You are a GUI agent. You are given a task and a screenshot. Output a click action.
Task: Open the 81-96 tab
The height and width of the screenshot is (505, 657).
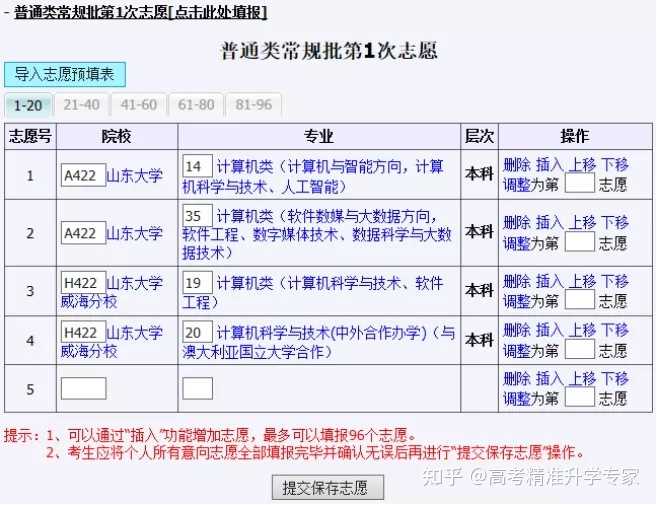[253, 104]
